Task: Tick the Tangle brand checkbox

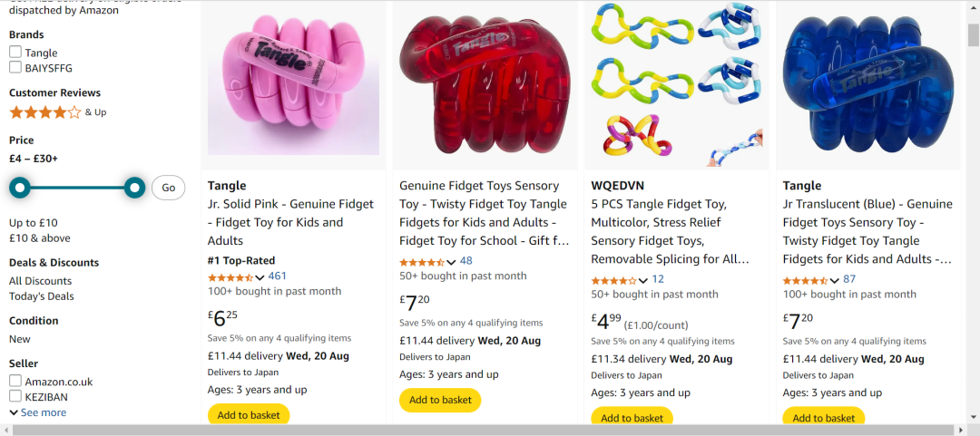Action: (15, 53)
